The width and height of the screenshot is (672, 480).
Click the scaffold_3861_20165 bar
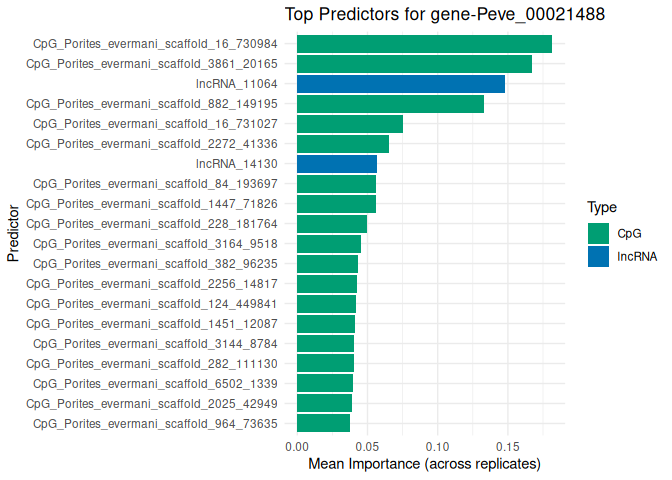tap(414, 64)
